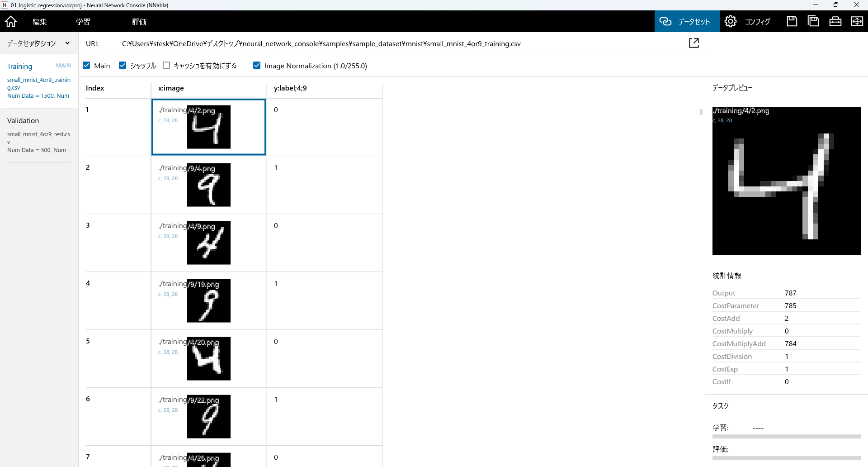Click the 9/4.png image thumbnail in row 2
868x467 pixels.
click(x=208, y=185)
